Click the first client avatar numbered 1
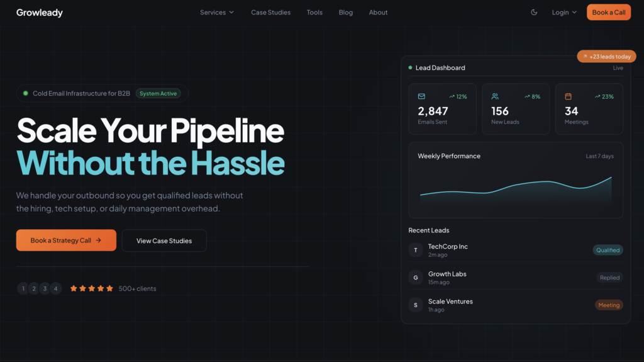 [x=23, y=288]
